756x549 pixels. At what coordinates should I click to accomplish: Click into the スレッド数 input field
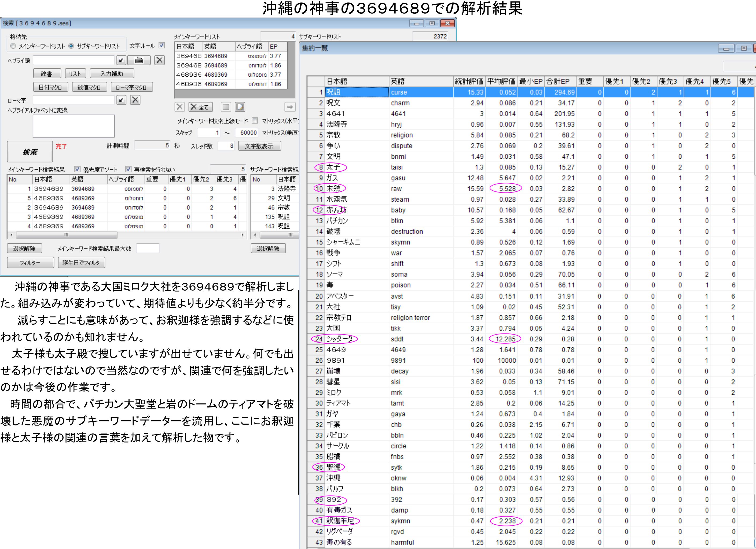226,146
